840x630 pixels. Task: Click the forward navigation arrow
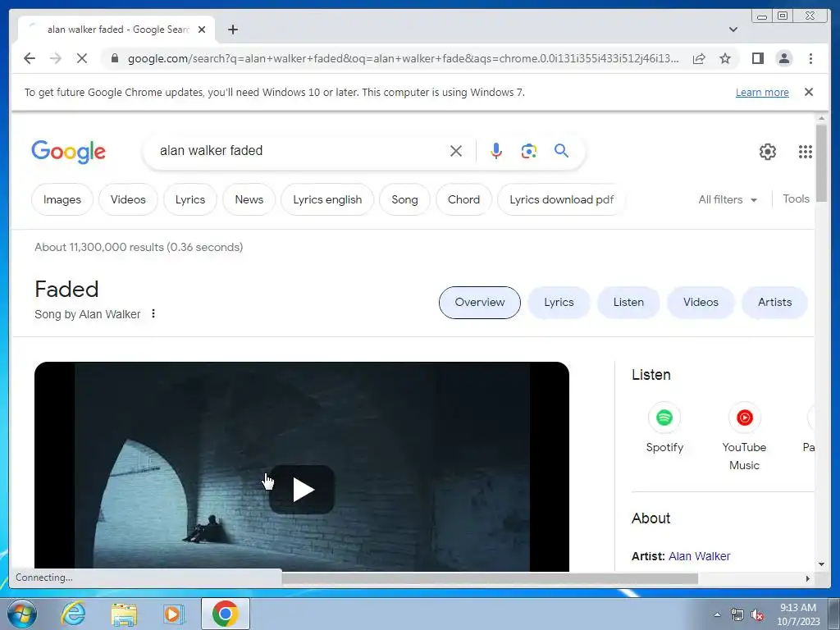point(56,58)
